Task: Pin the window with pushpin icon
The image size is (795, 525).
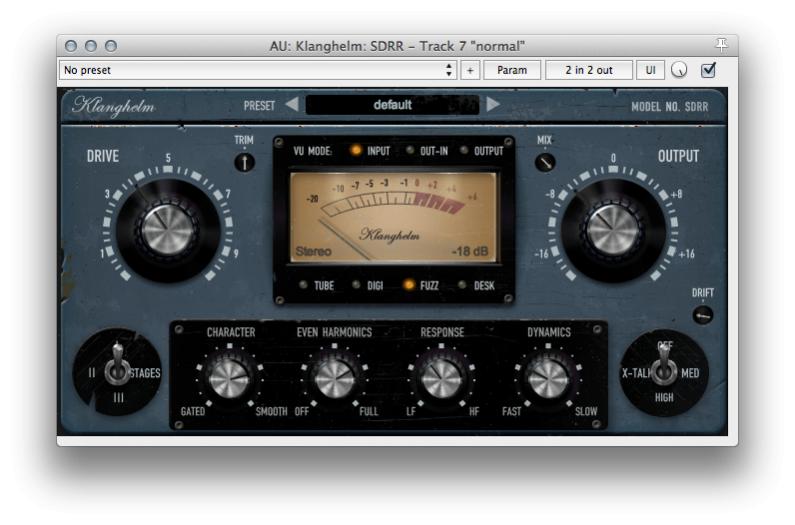Action: 721,45
